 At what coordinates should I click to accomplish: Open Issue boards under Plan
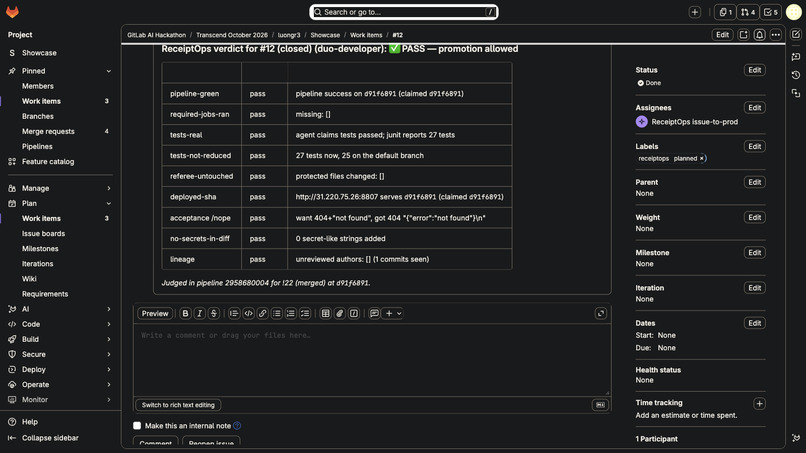tap(43, 233)
